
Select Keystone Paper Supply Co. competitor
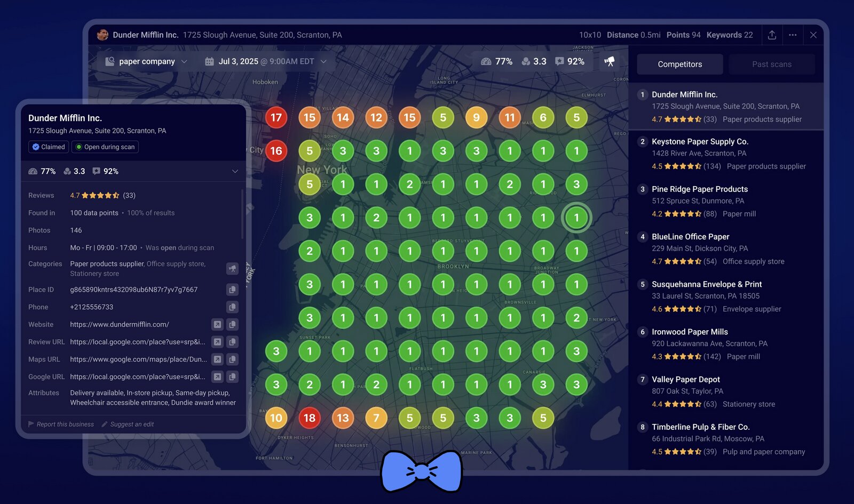pos(726,154)
